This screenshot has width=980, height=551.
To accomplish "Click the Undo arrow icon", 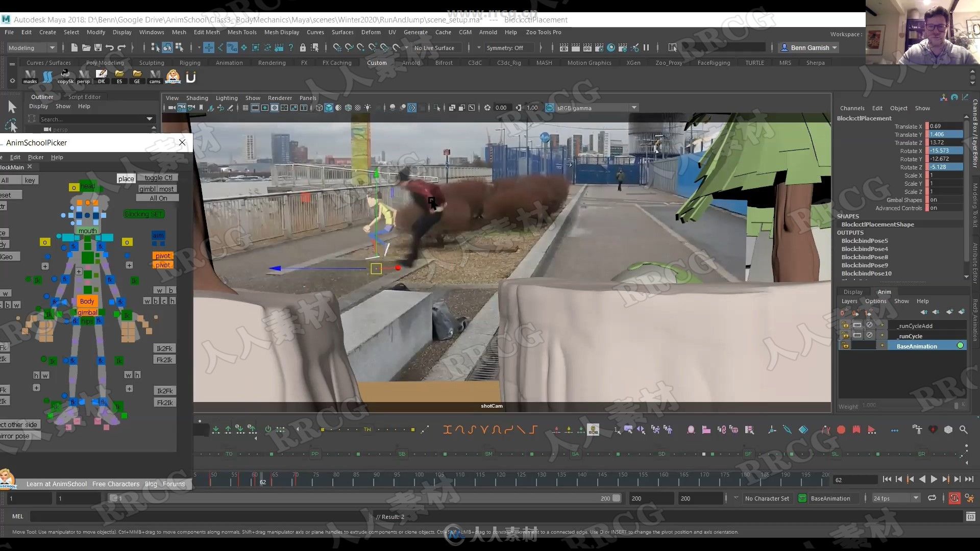I will (x=110, y=47).
